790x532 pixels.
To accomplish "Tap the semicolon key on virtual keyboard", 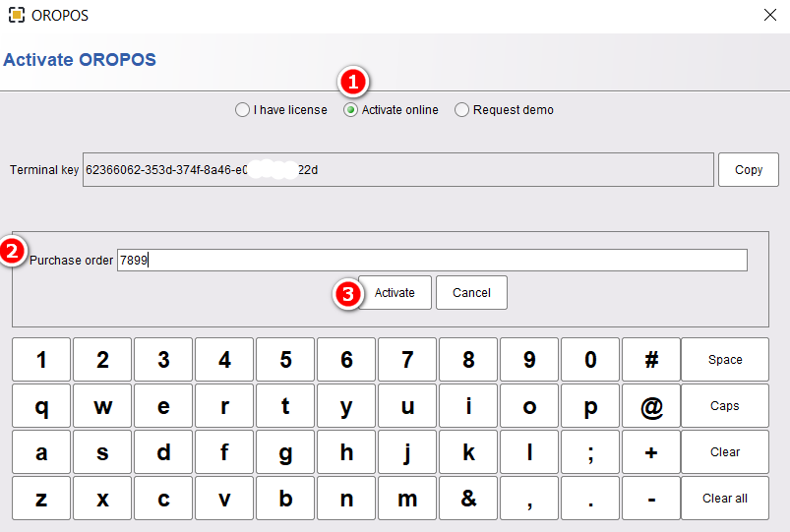I will click(590, 452).
